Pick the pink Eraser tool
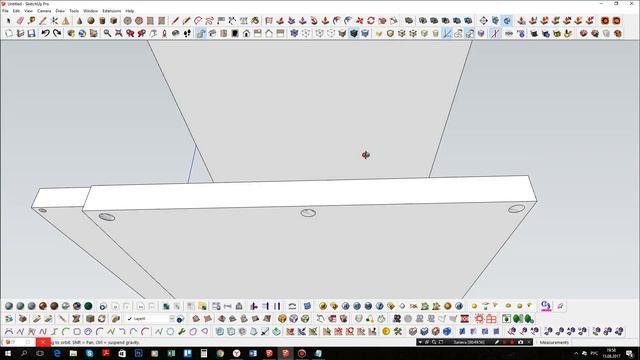 tap(20, 21)
